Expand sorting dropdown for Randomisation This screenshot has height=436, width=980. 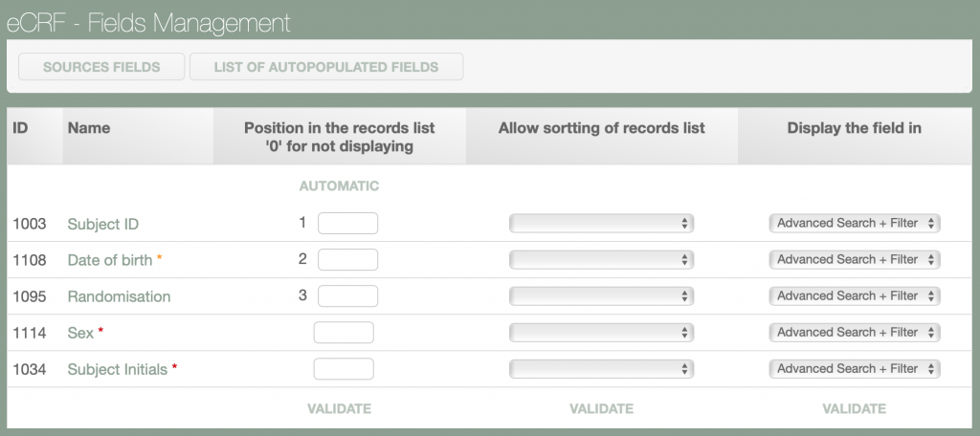601,296
